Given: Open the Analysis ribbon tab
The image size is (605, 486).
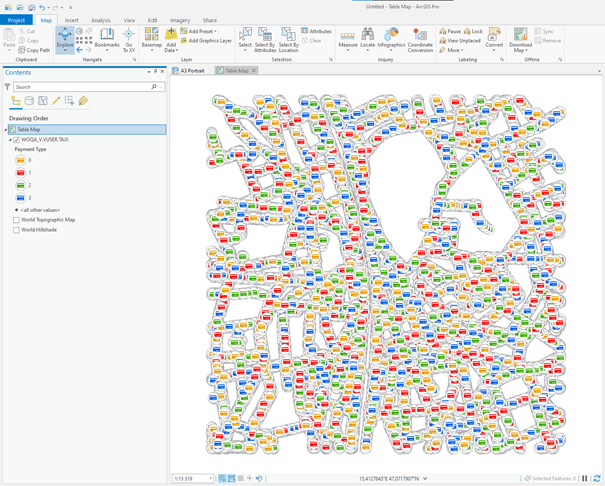Looking at the screenshot, I should [101, 19].
